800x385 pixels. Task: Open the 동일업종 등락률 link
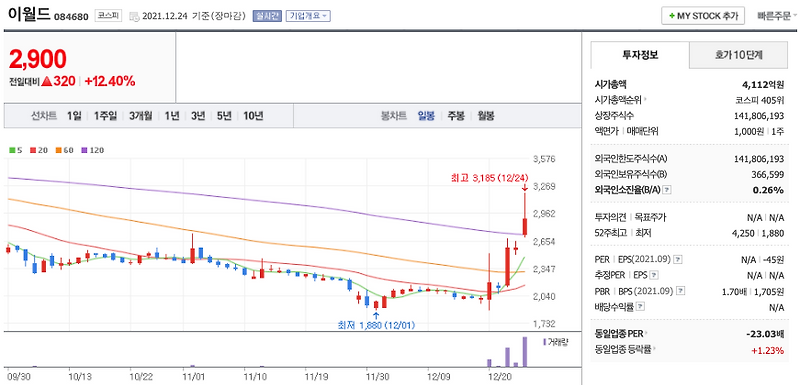623,350
